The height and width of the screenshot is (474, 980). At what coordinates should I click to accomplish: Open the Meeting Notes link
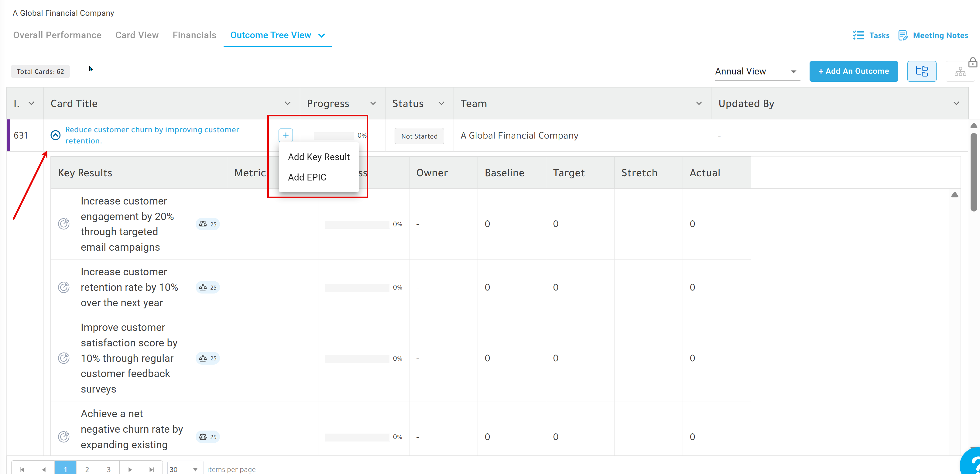[x=940, y=35]
